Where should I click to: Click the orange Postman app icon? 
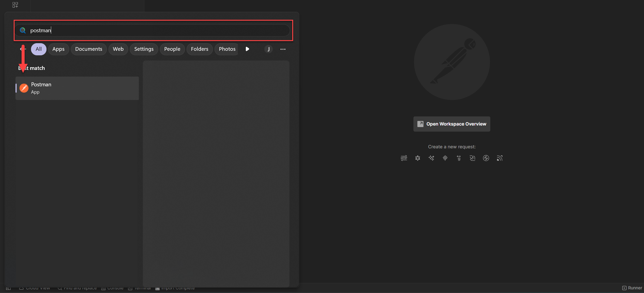pyautogui.click(x=24, y=88)
